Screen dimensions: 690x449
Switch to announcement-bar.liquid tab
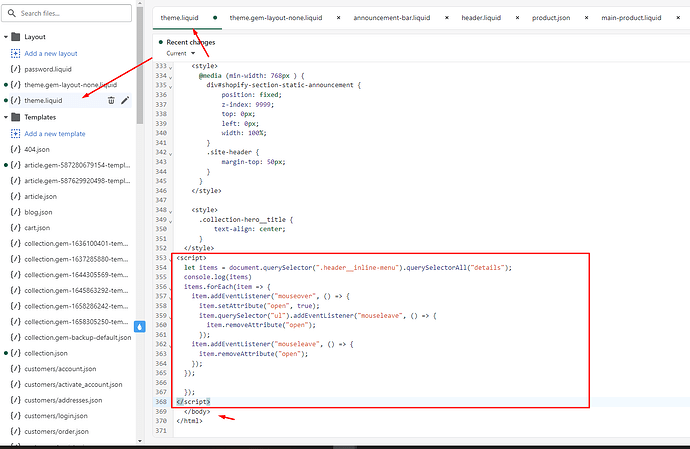click(x=392, y=18)
